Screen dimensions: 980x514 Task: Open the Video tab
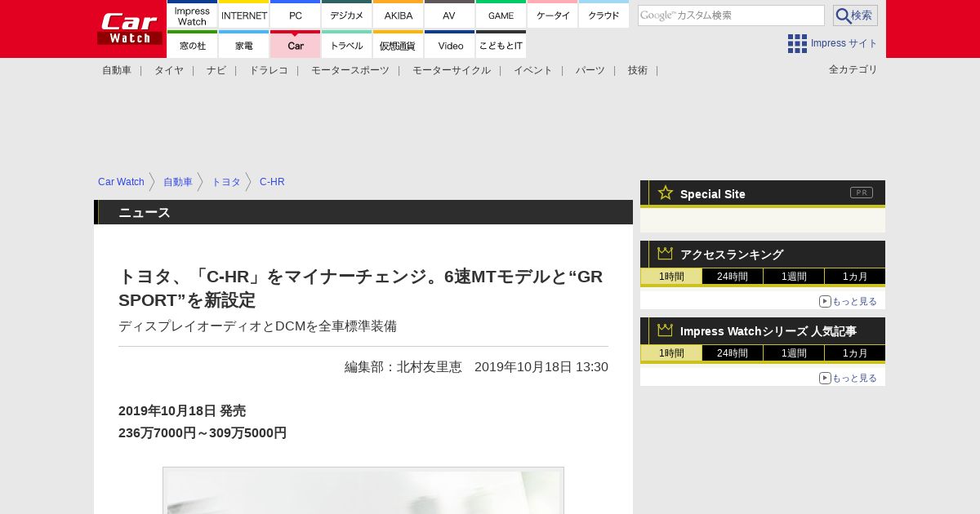(449, 45)
